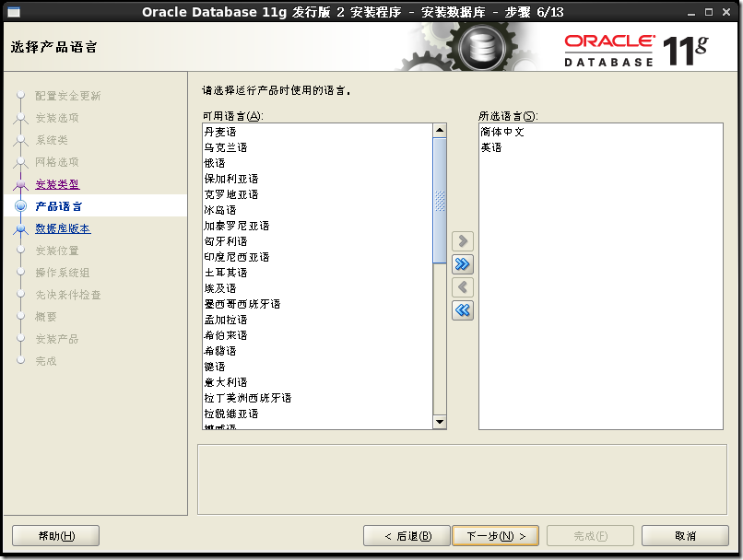743x560 pixels.
Task: Click the 先决条件检查 step in sidebar
Action: [68, 295]
